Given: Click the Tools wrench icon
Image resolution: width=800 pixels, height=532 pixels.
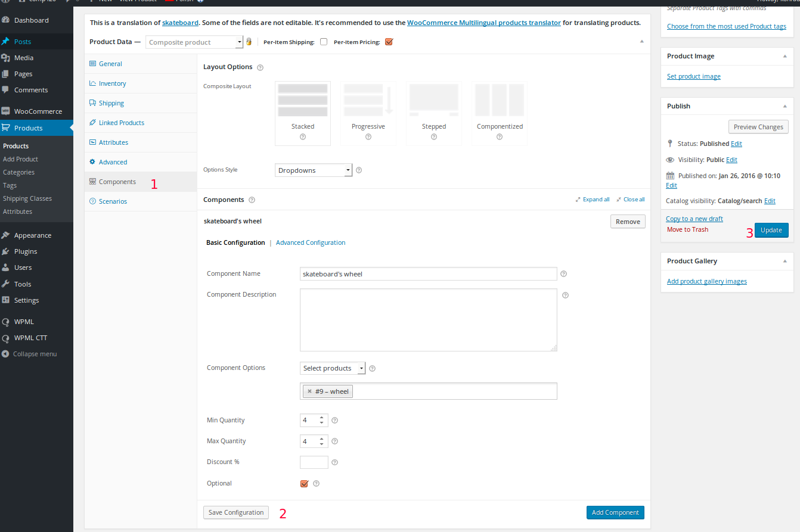Looking at the screenshot, I should 6,284.
